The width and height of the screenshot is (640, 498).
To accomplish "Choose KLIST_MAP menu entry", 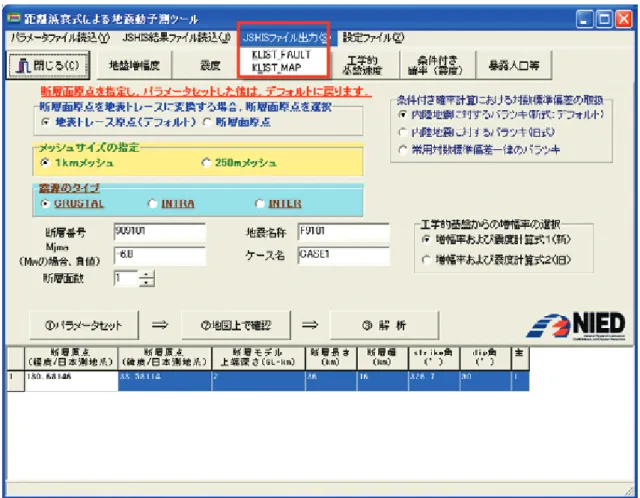I will (277, 67).
